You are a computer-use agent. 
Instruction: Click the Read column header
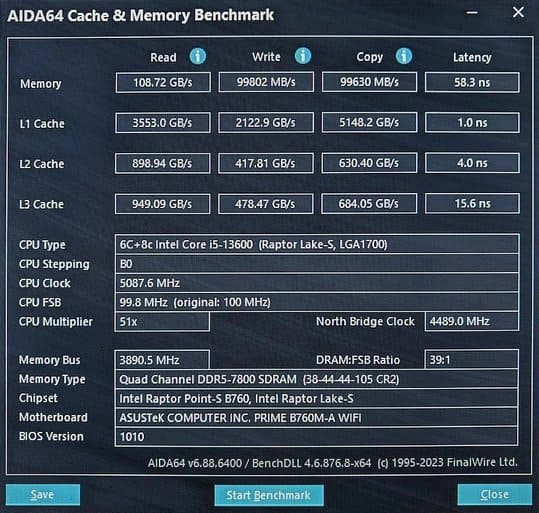[x=163, y=57]
